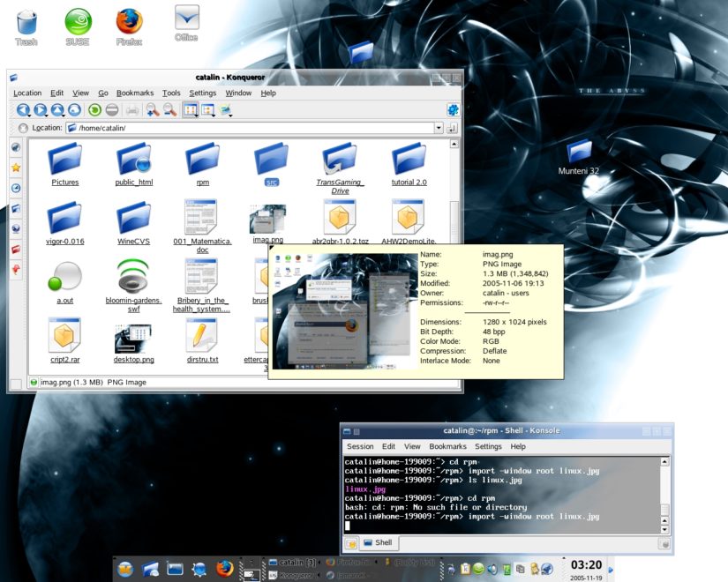Go back in Konqueror toolbar
728x582 pixels.
(x=23, y=110)
